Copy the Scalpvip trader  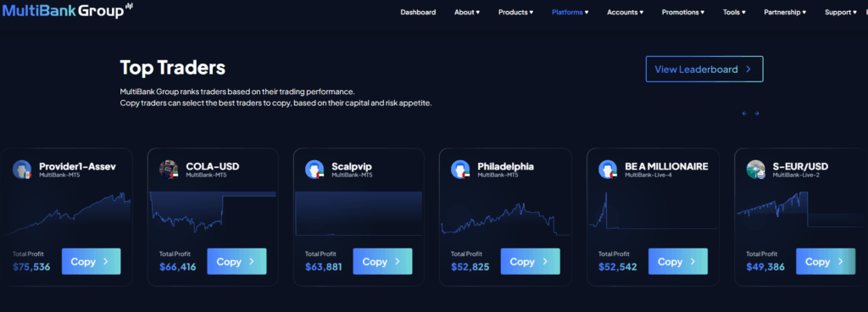[382, 262]
